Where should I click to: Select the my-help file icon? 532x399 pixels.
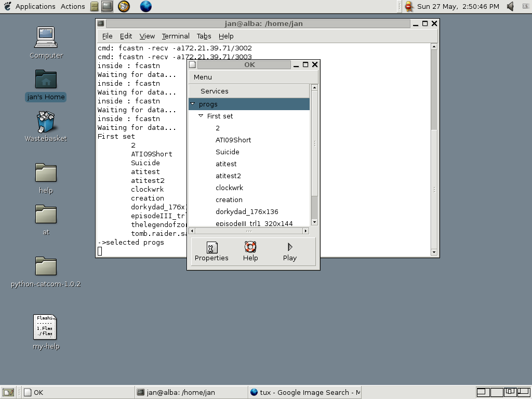[x=45, y=327]
